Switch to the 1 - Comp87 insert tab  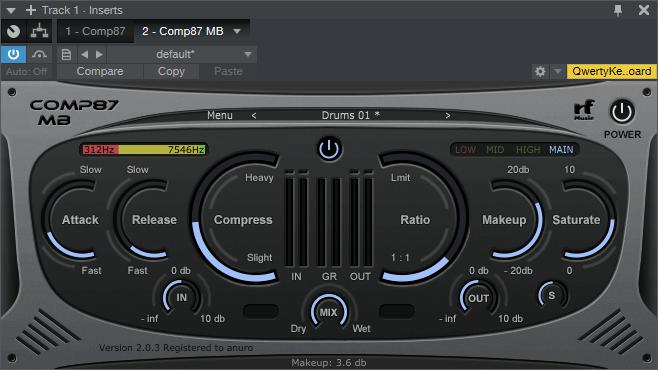pyautogui.click(x=95, y=31)
